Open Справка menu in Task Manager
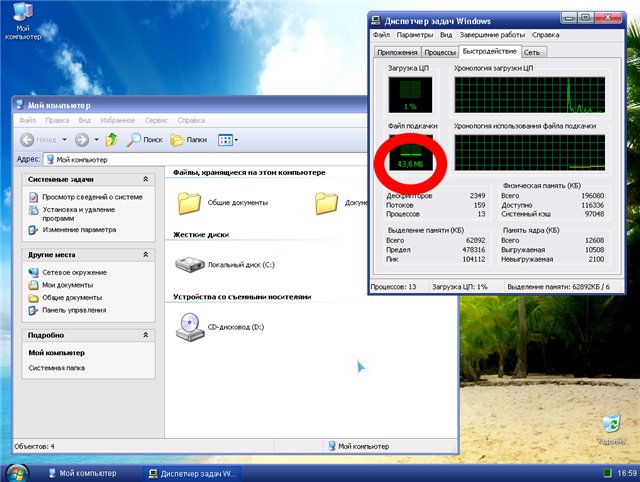The image size is (640, 482). pyautogui.click(x=545, y=35)
